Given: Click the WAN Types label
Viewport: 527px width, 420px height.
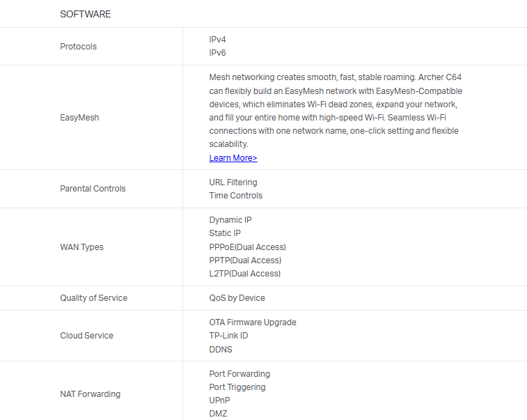Looking at the screenshot, I should tap(81, 247).
